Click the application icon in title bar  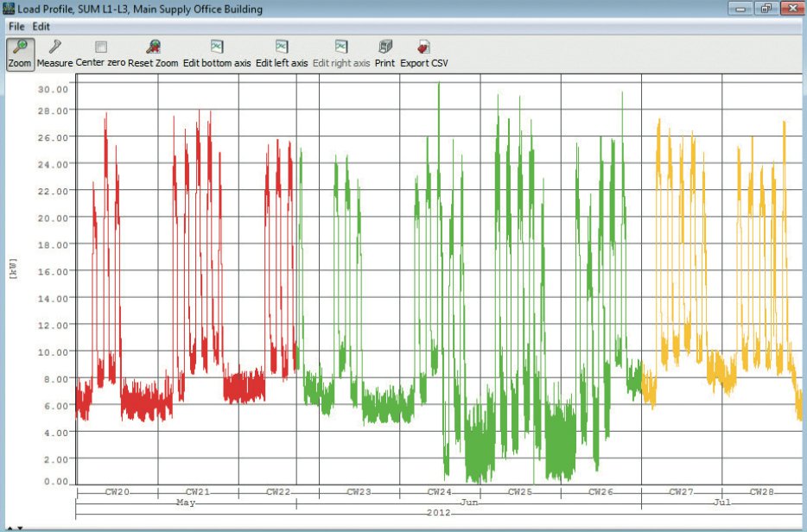pyautogui.click(x=9, y=9)
